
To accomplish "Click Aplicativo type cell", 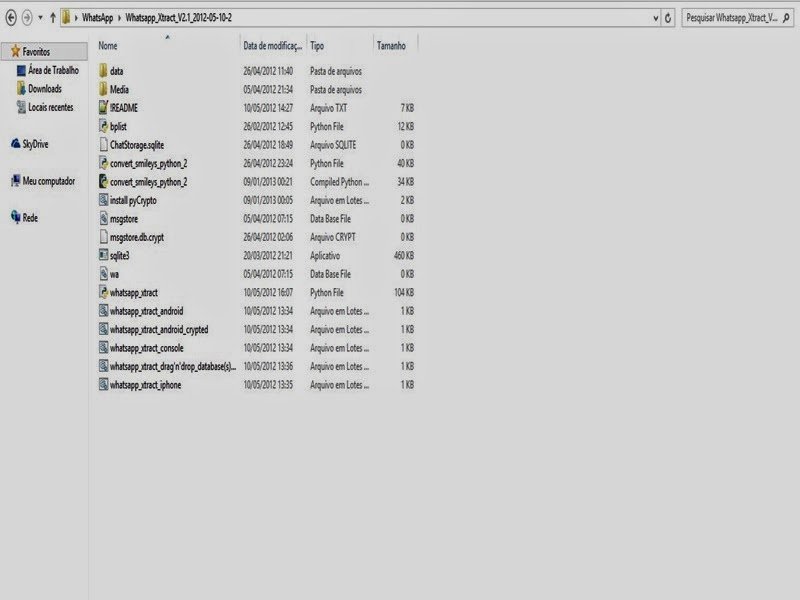I will (x=324, y=256).
